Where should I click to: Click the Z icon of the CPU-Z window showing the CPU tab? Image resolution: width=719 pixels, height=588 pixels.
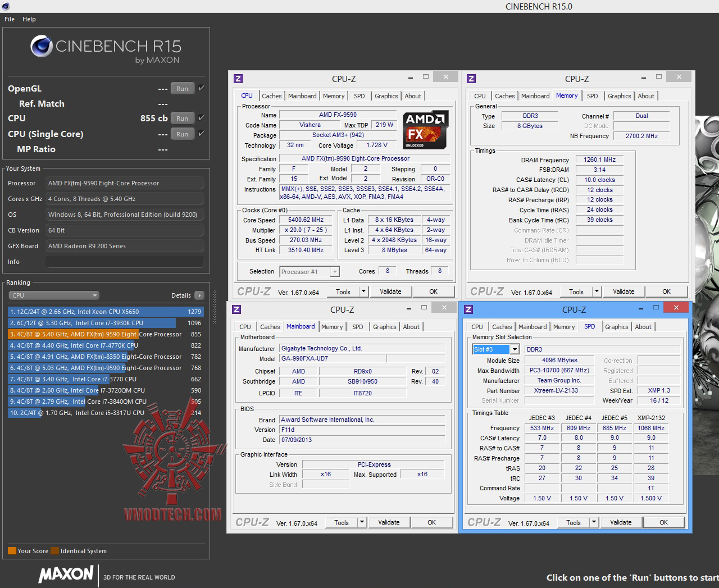(238, 79)
